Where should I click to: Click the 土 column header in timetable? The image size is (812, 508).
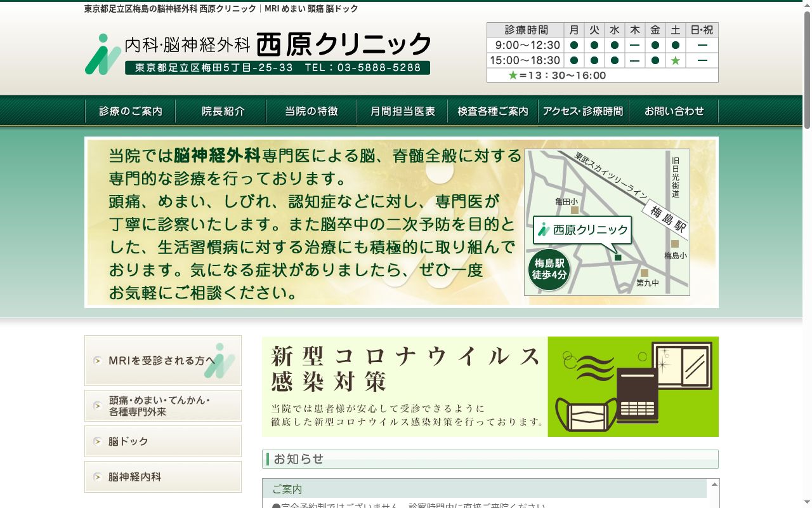(676, 30)
